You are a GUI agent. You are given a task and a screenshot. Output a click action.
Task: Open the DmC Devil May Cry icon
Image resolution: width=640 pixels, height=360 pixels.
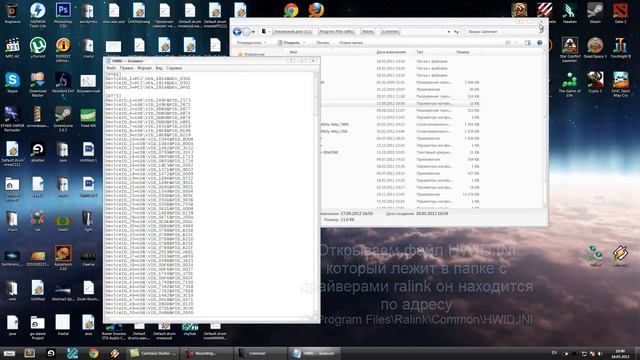click(x=620, y=84)
